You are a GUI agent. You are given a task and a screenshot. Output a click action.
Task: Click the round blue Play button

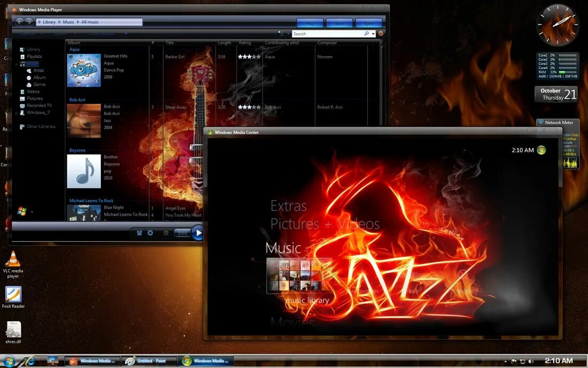tap(198, 233)
